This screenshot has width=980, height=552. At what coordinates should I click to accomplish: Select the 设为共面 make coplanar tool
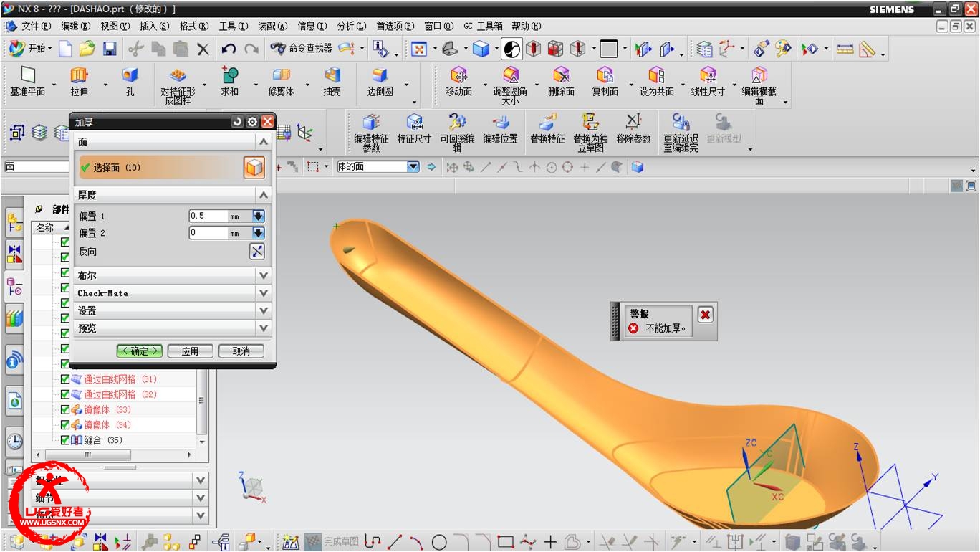point(656,82)
